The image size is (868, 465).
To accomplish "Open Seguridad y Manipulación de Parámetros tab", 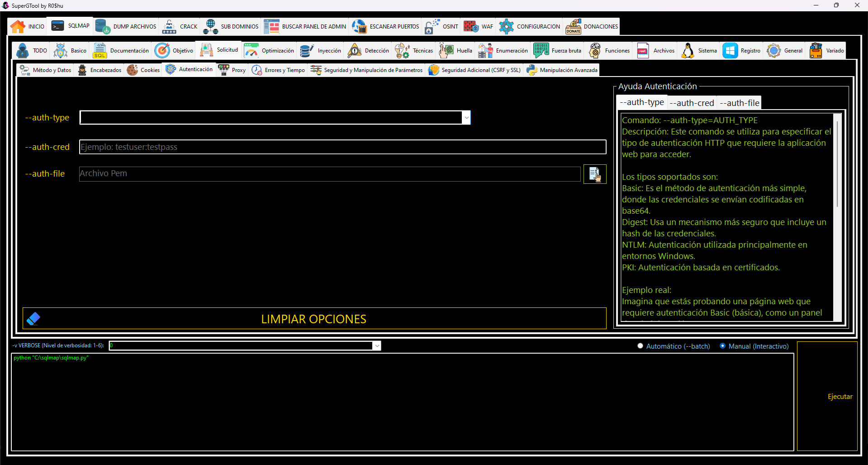I will click(x=366, y=70).
